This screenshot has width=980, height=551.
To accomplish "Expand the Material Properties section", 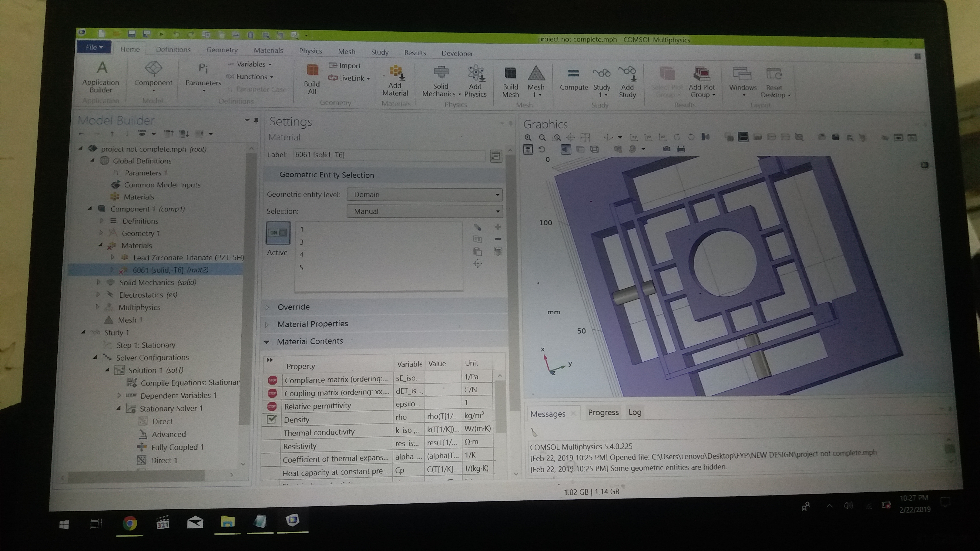I will [312, 324].
